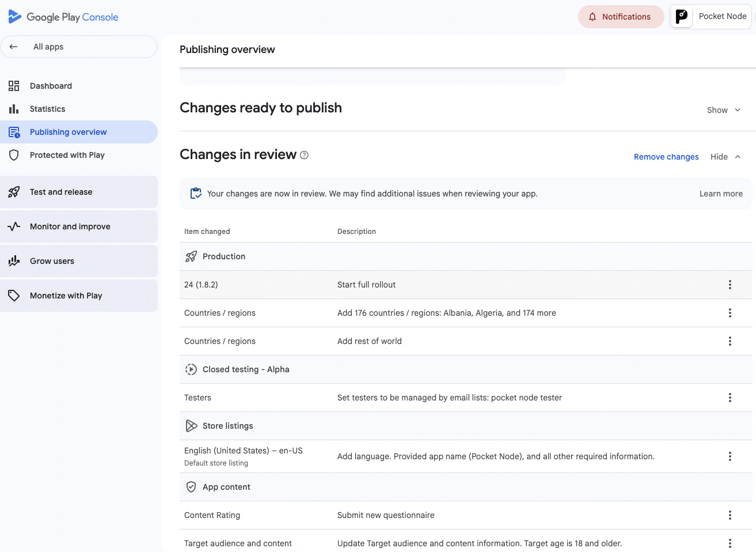The image size is (756, 552).
Task: Click the Description column header
Action: tap(356, 232)
